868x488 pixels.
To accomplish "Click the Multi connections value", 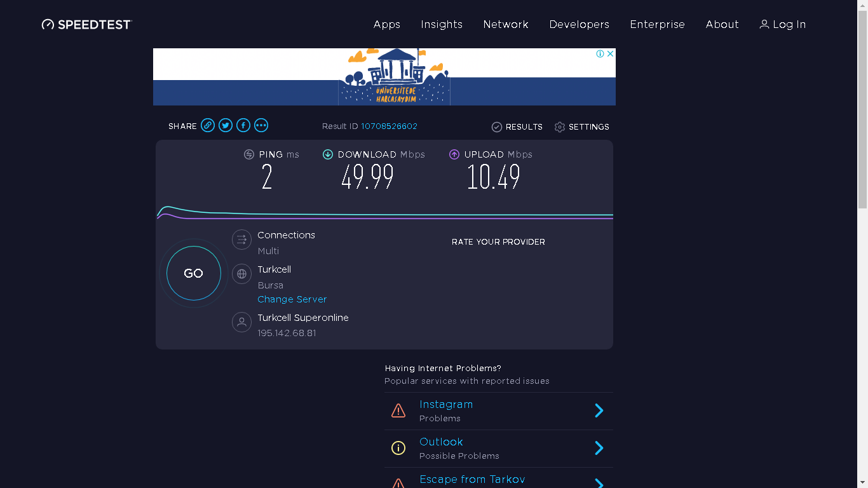I will tap(268, 251).
